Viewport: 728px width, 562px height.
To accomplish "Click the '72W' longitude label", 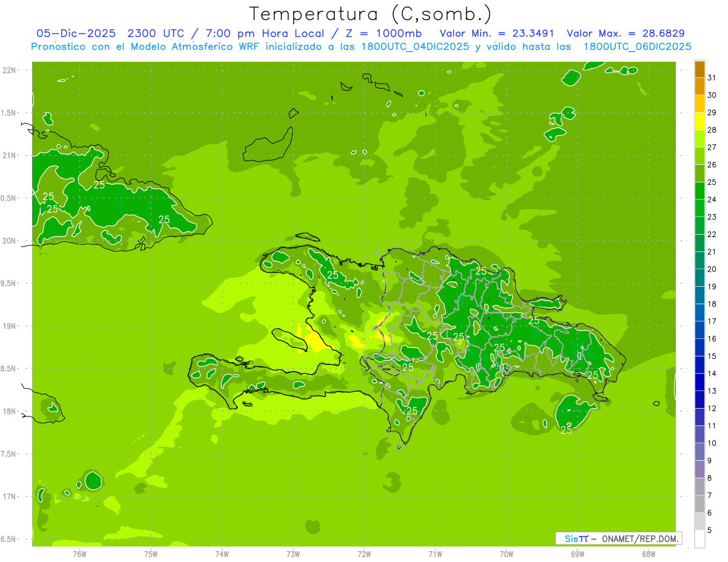I will coord(364,554).
